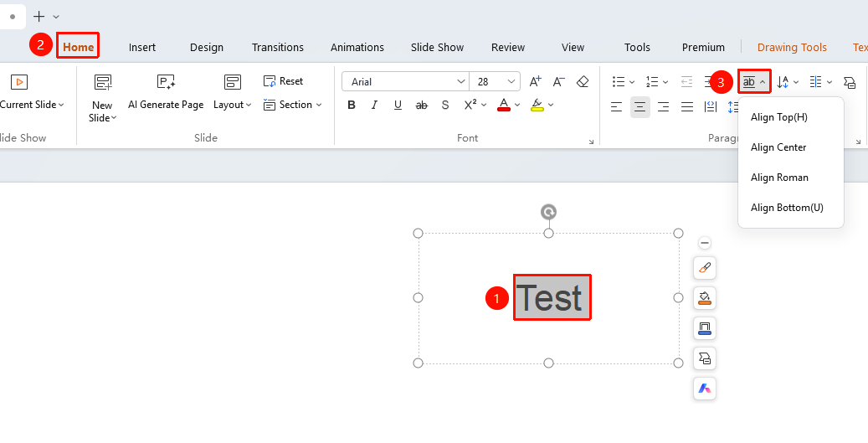The height and width of the screenshot is (443, 868).
Task: Click the plus icon to open a new tab
Action: point(39,17)
